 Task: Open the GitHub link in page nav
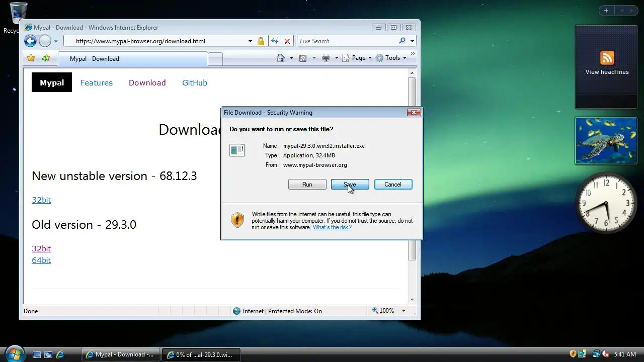click(195, 82)
